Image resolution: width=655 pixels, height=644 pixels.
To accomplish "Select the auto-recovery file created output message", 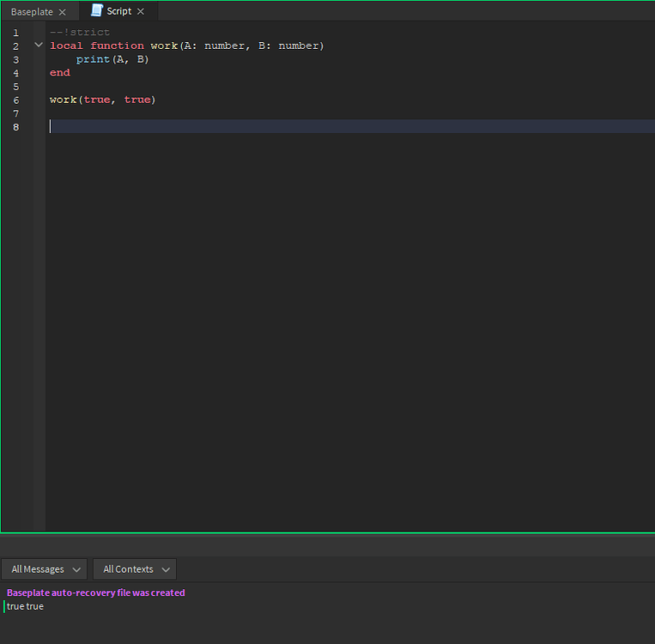I will (x=96, y=592).
